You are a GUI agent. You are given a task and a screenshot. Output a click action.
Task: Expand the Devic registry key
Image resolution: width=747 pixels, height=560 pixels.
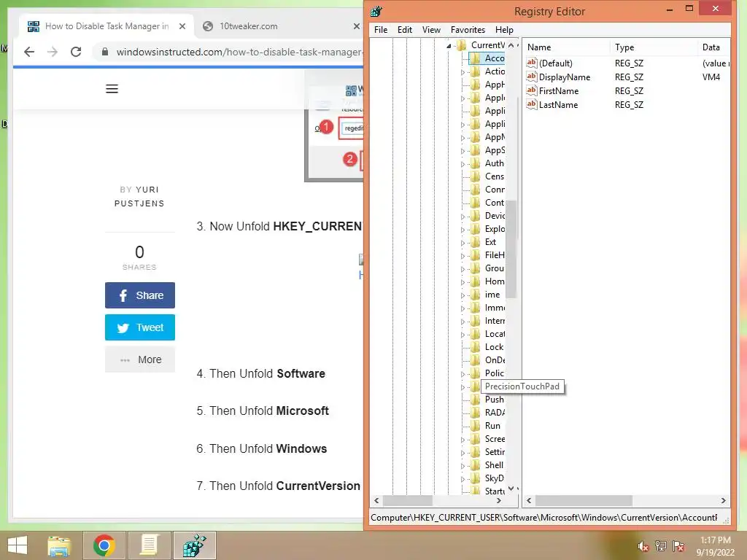point(462,216)
